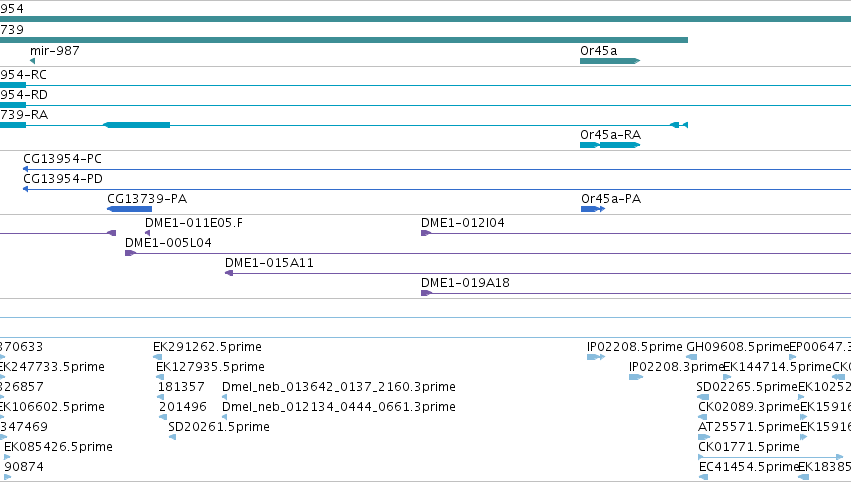This screenshot has width=851, height=482.
Task: Select the Or45a-PA coding glyph
Action: [x=593, y=209]
